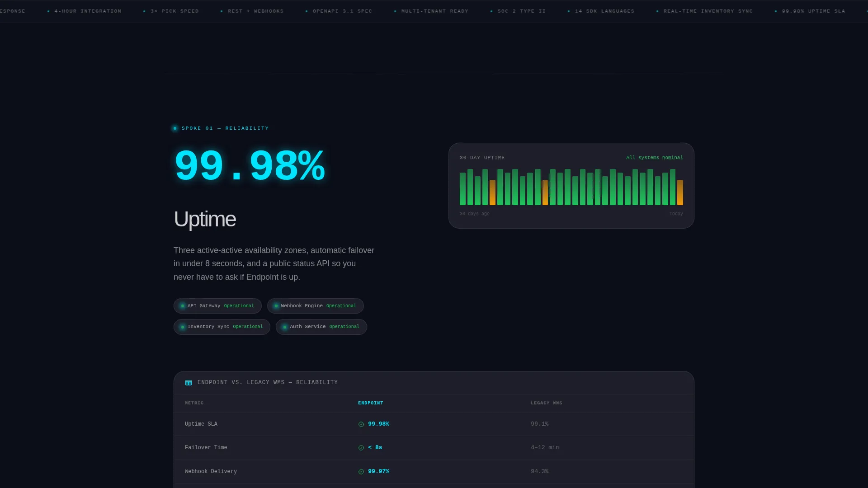Click the "< 8s" Endpoint value
Viewport: 868px width, 488px height.
click(375, 448)
